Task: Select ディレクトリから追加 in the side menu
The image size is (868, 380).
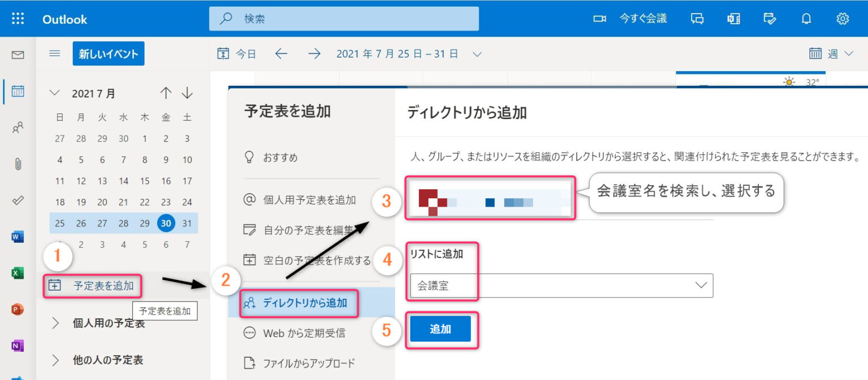Action: (x=305, y=303)
